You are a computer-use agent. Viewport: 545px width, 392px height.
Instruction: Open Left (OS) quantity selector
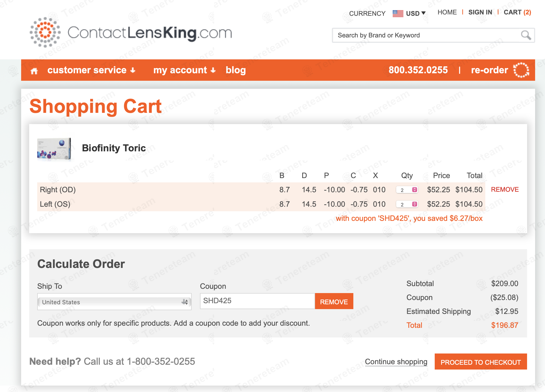tap(407, 204)
